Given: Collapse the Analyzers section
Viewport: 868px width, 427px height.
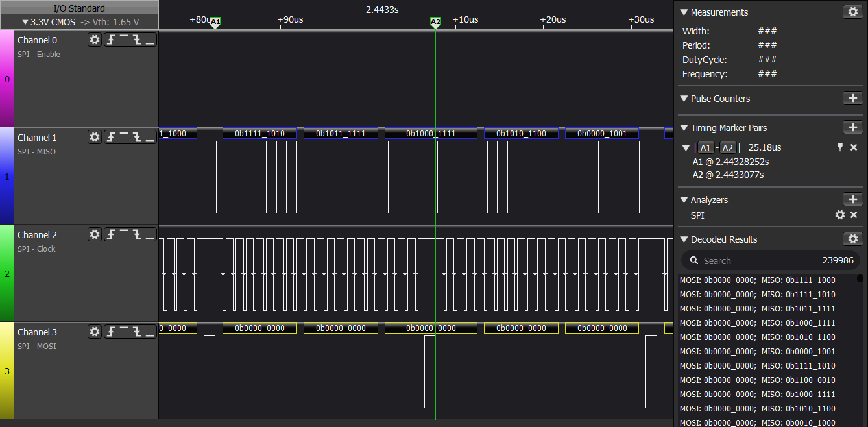Looking at the screenshot, I should click(684, 200).
